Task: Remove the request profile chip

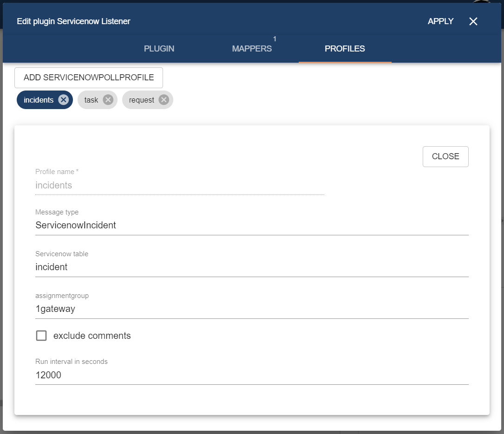Action: pos(164,100)
